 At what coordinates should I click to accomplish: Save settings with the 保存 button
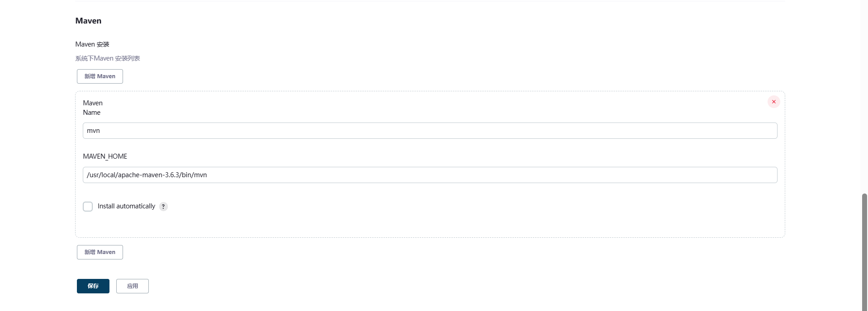click(x=93, y=286)
